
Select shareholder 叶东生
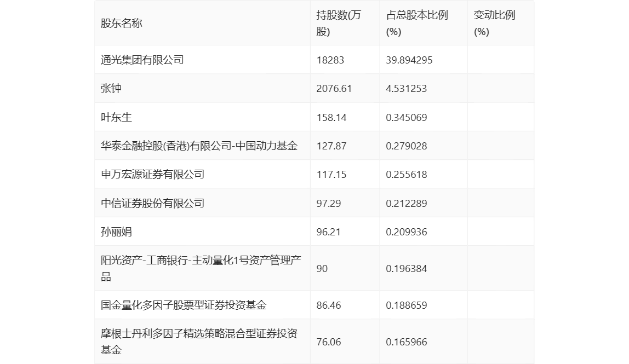point(116,117)
